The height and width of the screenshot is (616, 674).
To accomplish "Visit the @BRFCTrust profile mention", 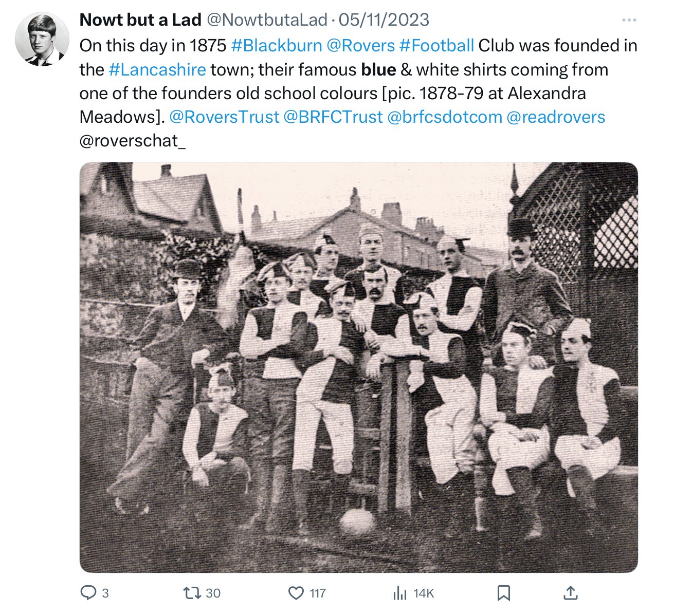I will click(x=333, y=117).
